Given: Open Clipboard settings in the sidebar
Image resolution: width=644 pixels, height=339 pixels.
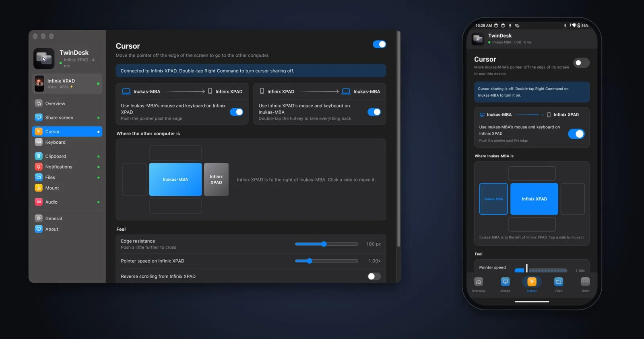Looking at the screenshot, I should pos(67,156).
